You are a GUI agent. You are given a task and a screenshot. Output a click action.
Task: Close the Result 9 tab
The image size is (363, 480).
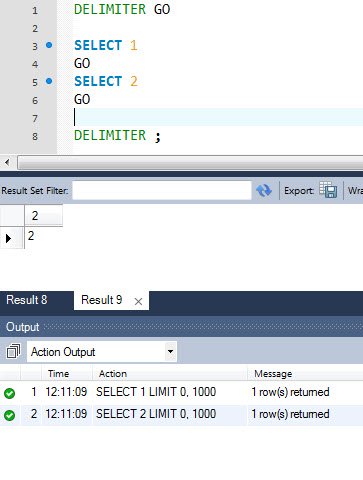[138, 302]
